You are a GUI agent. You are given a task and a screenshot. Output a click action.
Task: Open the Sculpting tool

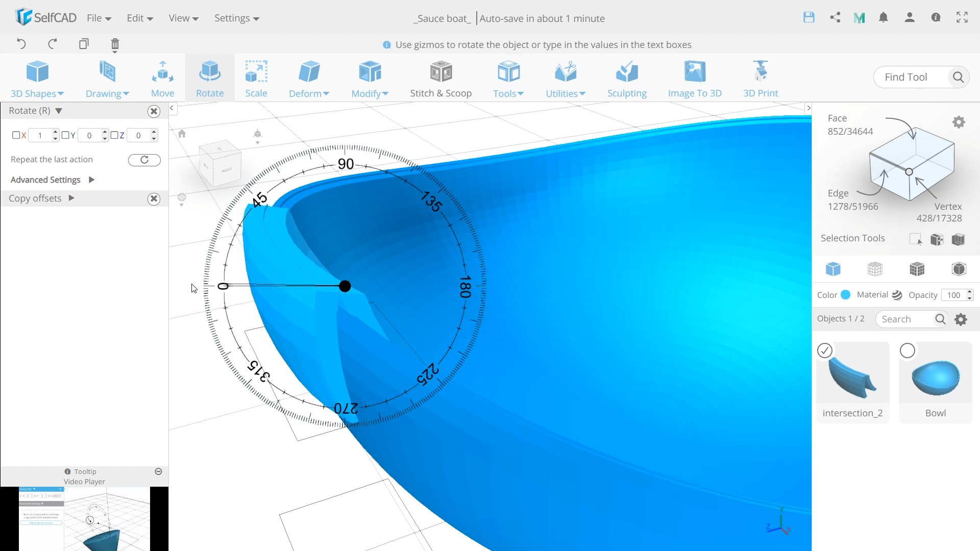627,79
